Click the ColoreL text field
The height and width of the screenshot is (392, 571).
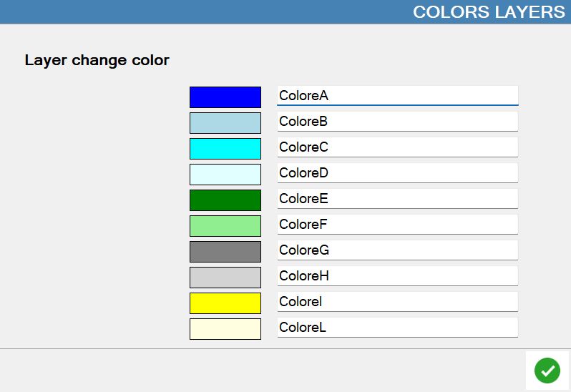pos(398,328)
